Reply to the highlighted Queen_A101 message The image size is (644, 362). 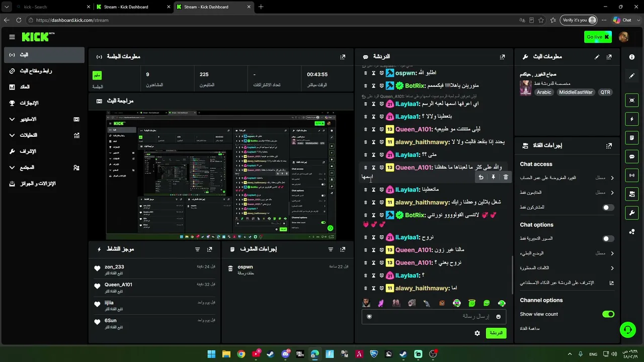click(481, 177)
